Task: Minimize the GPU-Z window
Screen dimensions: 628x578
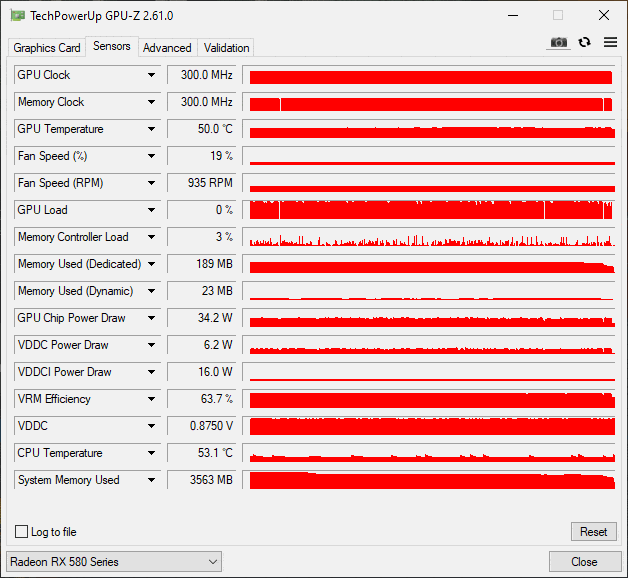Action: tap(513, 16)
